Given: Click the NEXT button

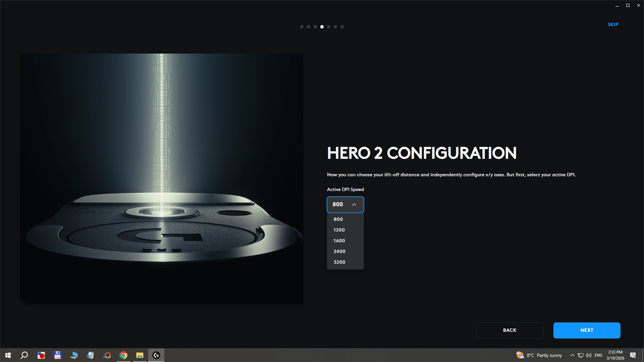Looking at the screenshot, I should click(587, 330).
